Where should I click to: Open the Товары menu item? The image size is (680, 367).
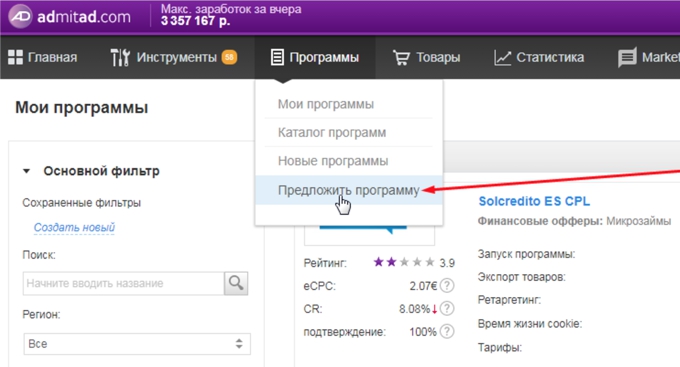coord(427,57)
